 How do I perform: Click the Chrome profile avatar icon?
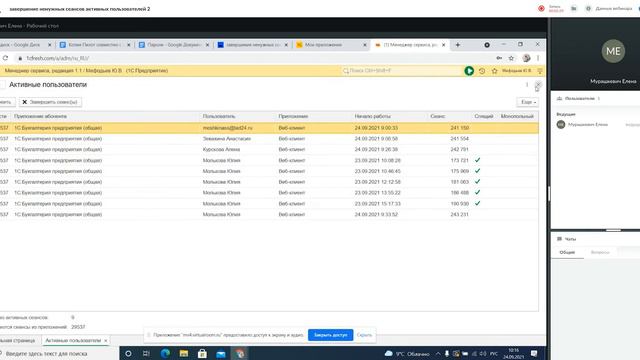(x=527, y=58)
